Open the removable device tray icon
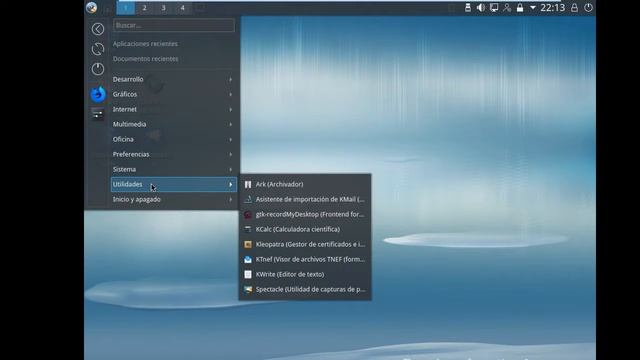The image size is (640, 360). coord(468,7)
